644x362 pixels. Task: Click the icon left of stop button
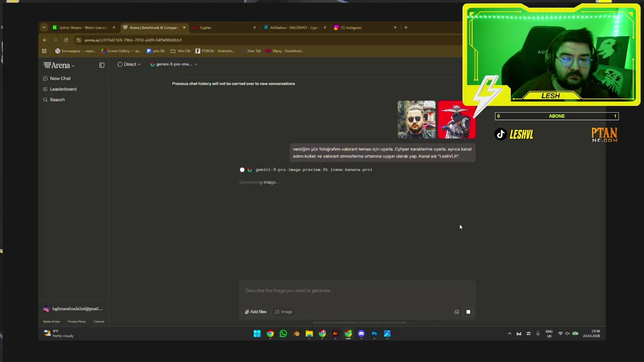456,312
